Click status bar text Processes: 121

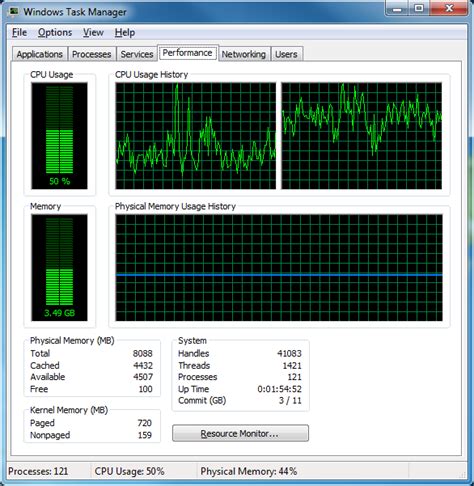tap(38, 471)
